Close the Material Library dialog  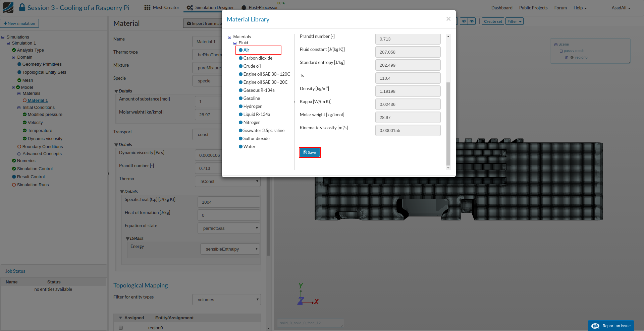click(448, 19)
